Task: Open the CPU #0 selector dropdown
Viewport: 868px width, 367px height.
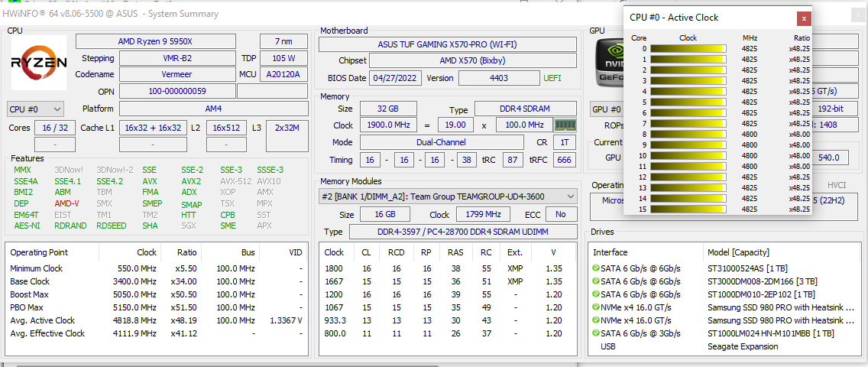Action: tap(36, 109)
